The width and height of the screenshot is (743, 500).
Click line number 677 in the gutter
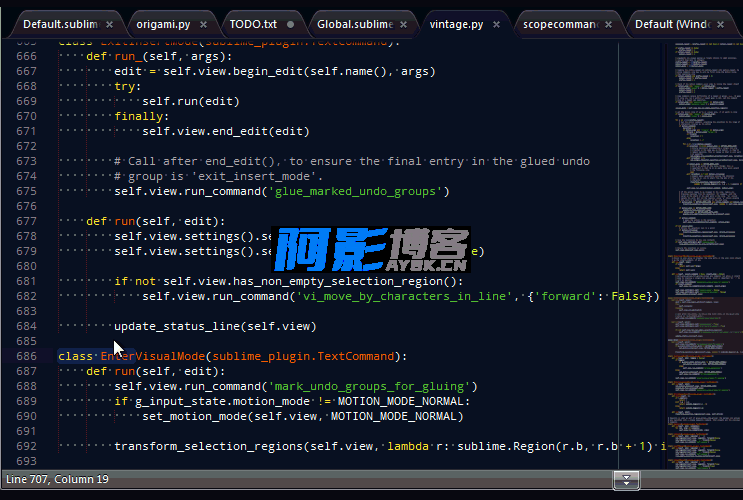click(x=27, y=221)
